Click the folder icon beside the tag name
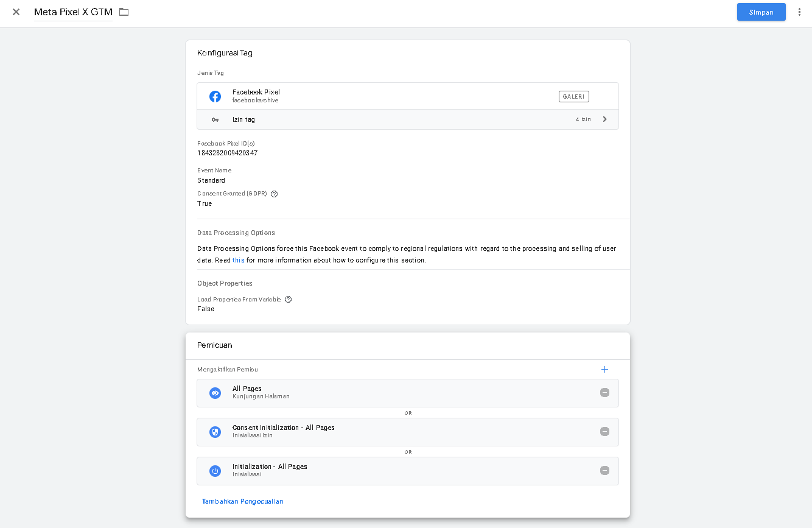 (x=124, y=12)
